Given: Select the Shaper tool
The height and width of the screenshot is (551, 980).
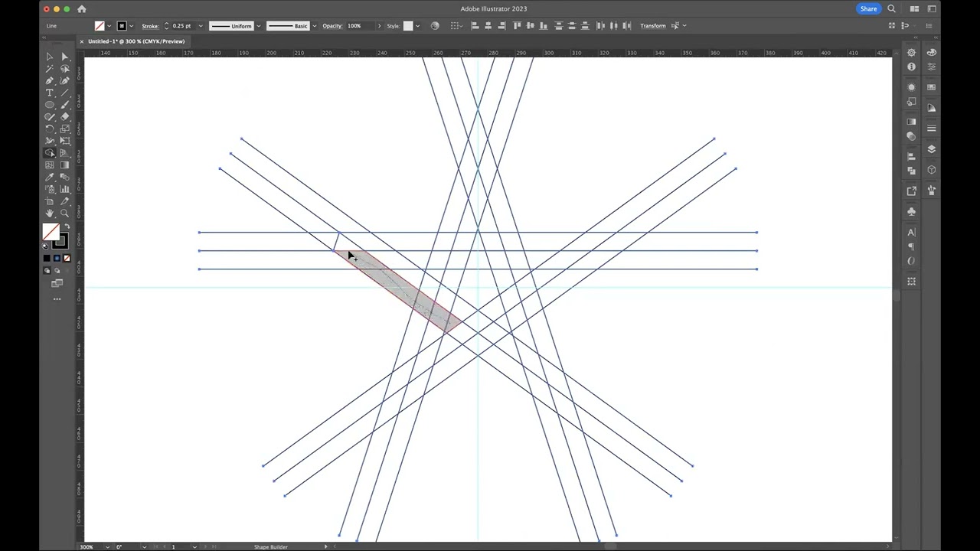Looking at the screenshot, I should [50, 117].
